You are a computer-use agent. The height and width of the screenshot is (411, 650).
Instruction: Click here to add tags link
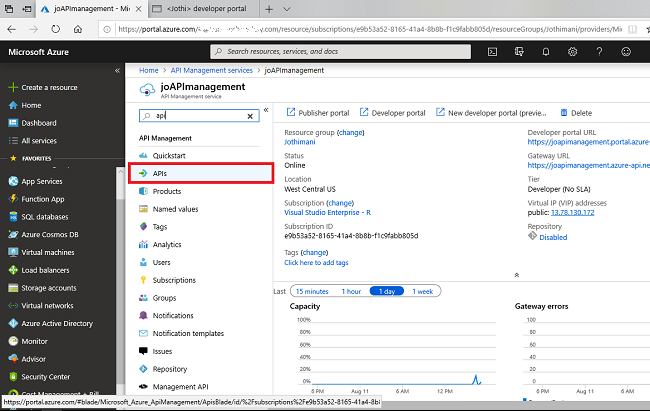pos(316,263)
